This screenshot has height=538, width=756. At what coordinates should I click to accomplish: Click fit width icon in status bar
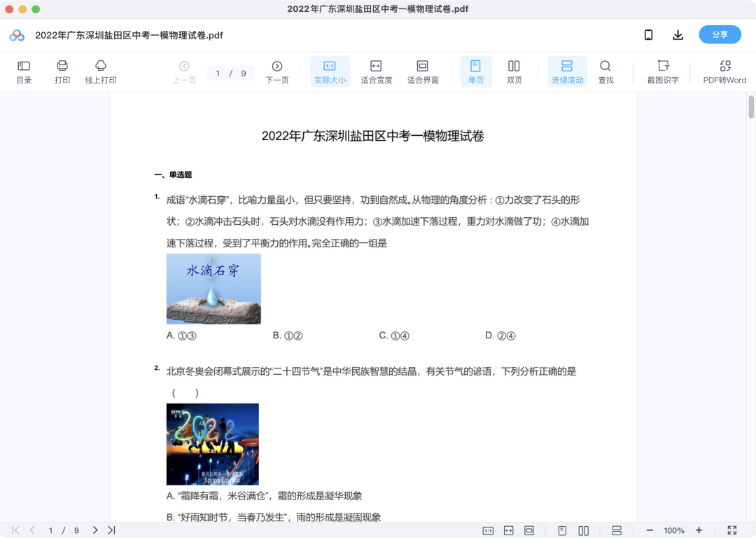[509, 531]
